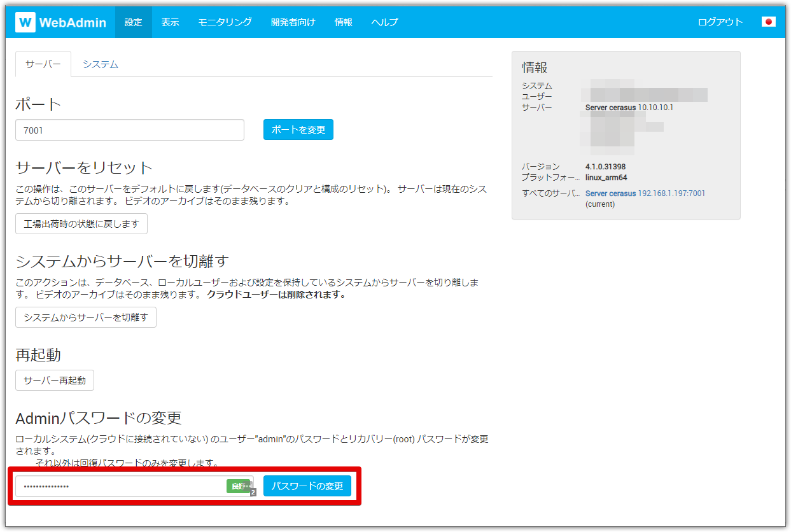Image resolution: width=791 pixels, height=532 pixels.
Task: Click Server cerasus 10.10.10.1 text
Action: 629,108
